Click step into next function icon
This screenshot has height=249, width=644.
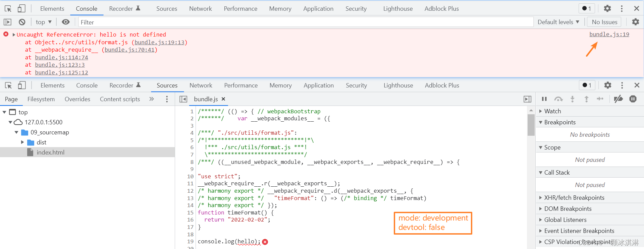pos(573,99)
